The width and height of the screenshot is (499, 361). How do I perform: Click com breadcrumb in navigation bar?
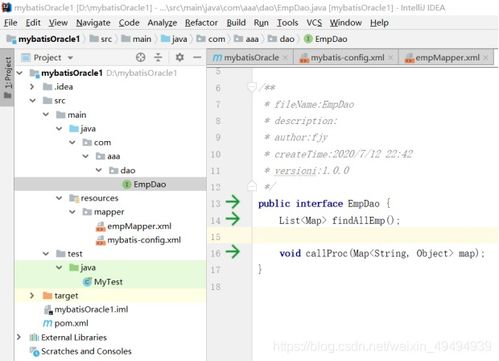click(211, 39)
